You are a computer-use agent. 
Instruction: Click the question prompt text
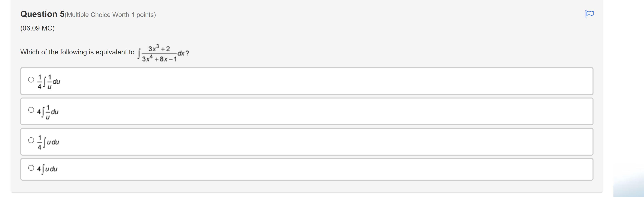tap(75, 52)
